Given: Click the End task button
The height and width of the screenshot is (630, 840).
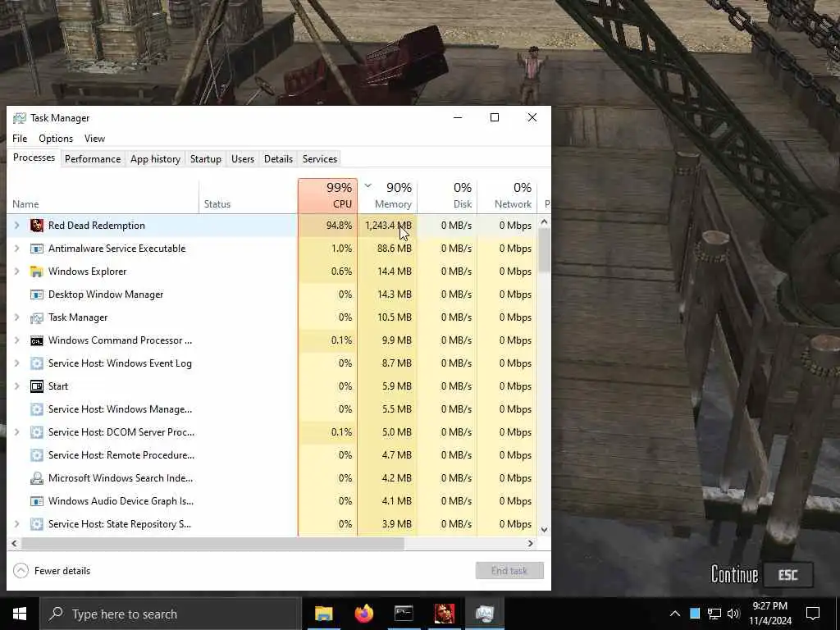Looking at the screenshot, I should [509, 571].
